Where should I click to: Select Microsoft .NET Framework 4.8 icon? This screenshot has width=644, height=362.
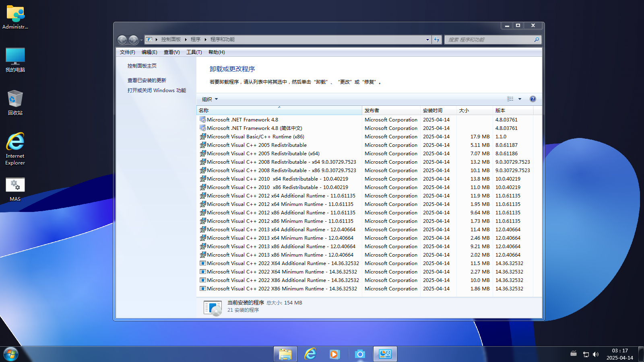[x=203, y=119]
